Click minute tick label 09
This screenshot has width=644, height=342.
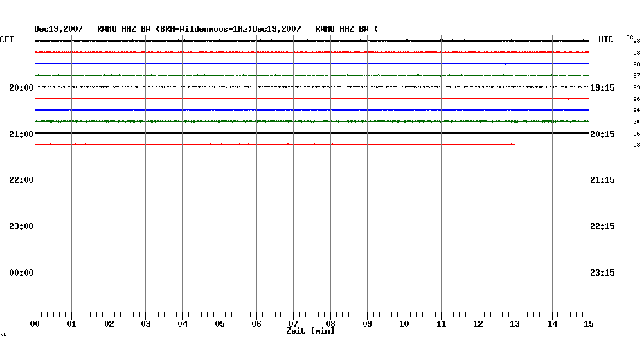point(367,324)
